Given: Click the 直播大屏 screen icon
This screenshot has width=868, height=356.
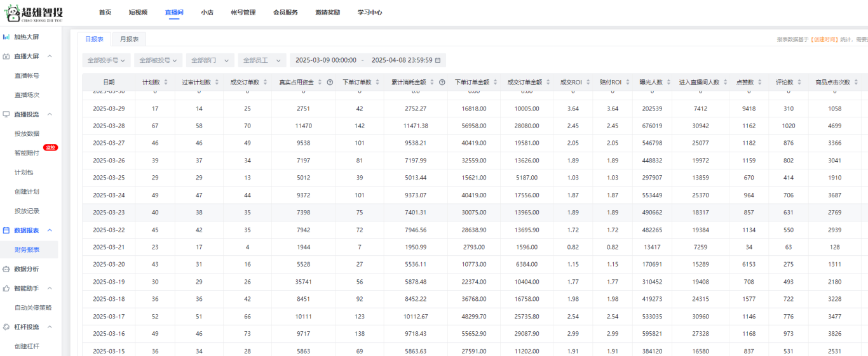Looking at the screenshot, I should point(6,56).
